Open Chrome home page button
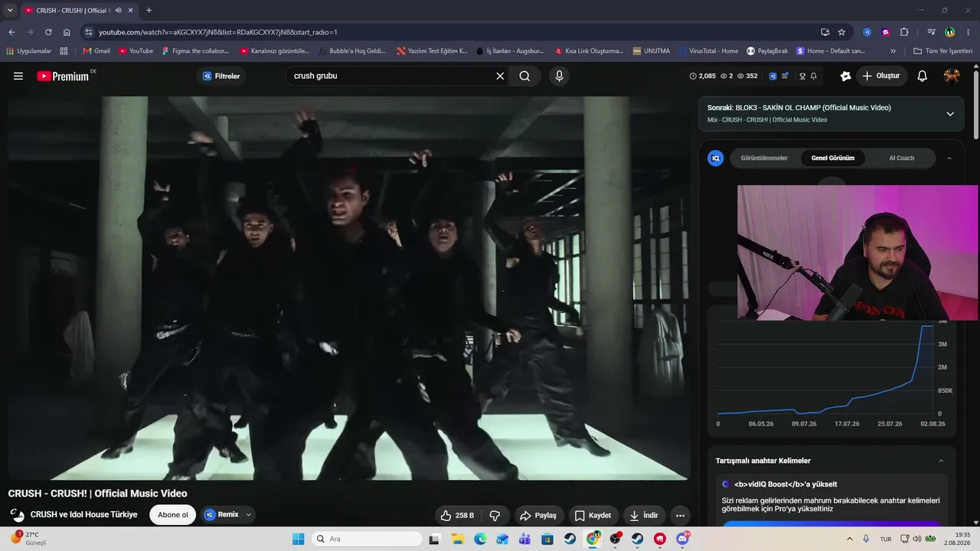The image size is (980, 551). coord(67,32)
